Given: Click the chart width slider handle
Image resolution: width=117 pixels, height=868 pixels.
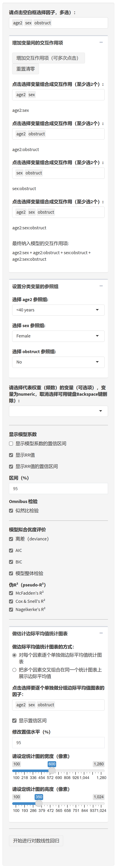Looking at the screenshot, I should [x=52, y=771].
